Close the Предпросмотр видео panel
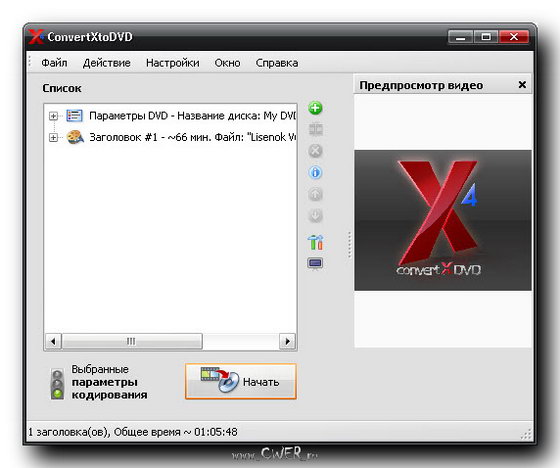 [522, 85]
